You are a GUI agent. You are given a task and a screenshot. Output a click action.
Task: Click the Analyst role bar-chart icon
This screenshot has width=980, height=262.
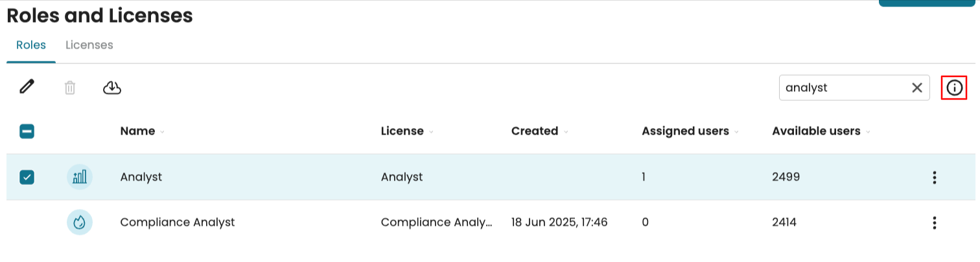pos(80,177)
